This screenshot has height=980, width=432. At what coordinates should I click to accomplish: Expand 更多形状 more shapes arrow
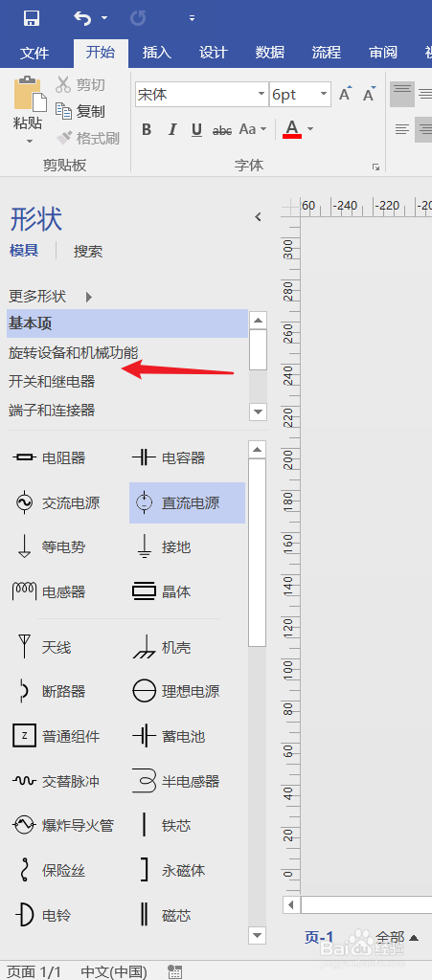pos(89,297)
